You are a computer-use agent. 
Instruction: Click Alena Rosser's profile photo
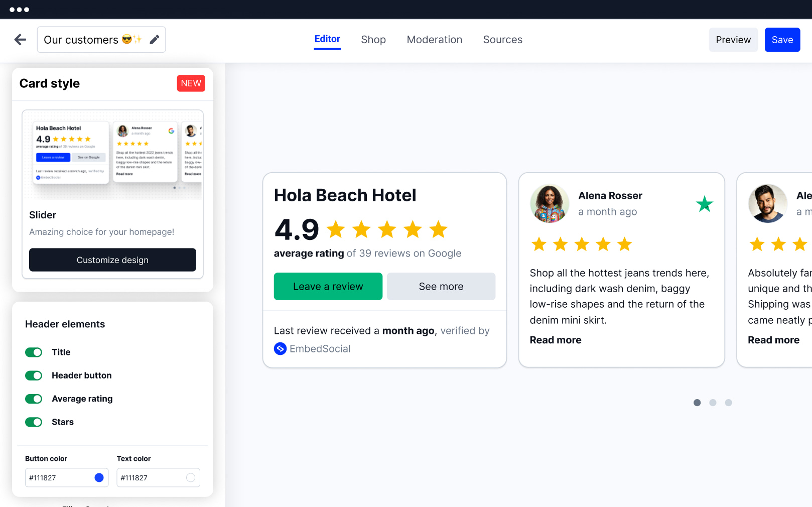550,203
